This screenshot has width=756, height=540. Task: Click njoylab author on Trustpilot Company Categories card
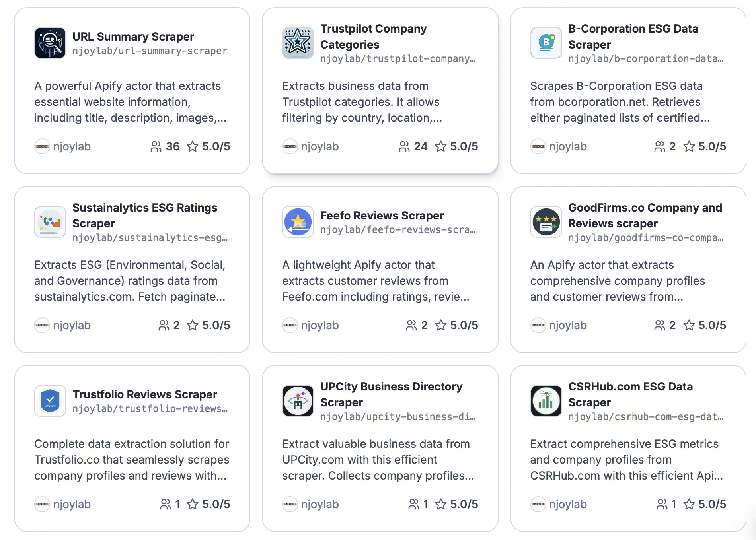[320, 146]
